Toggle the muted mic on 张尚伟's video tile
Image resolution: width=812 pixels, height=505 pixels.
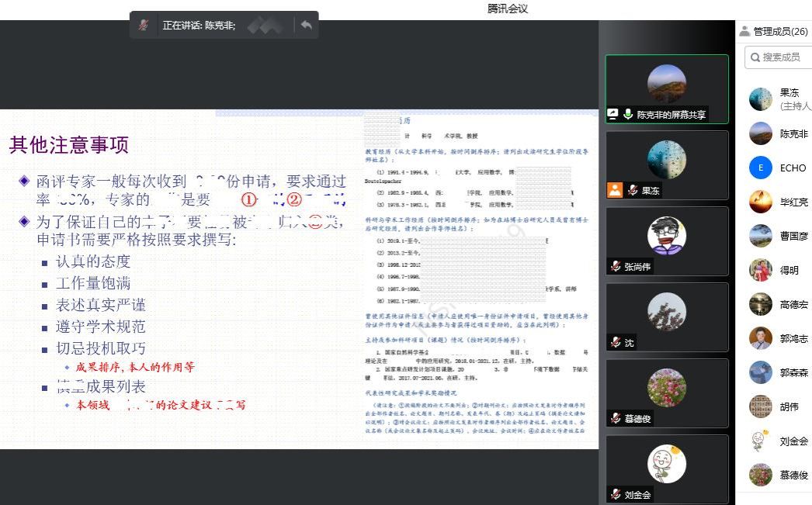[615, 266]
